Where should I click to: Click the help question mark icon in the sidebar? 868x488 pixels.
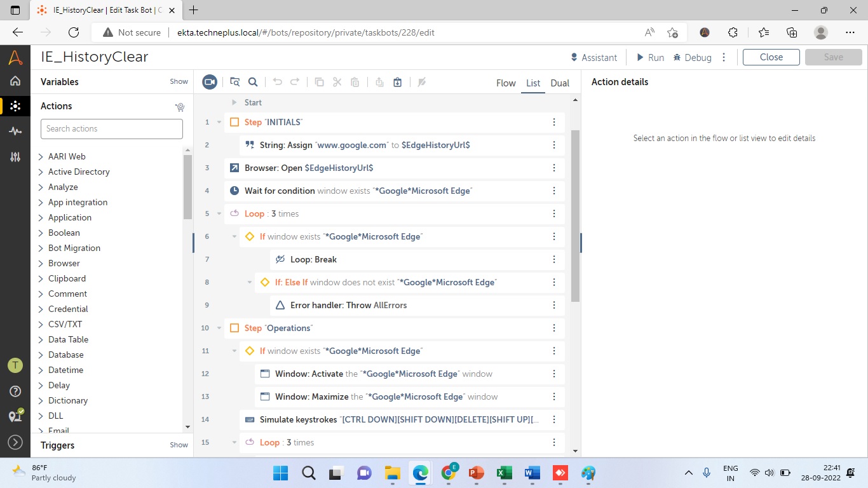click(15, 391)
